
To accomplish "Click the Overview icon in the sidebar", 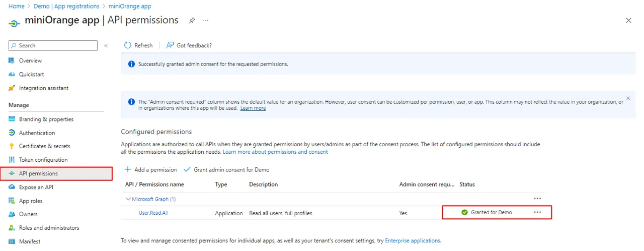I will tap(12, 60).
